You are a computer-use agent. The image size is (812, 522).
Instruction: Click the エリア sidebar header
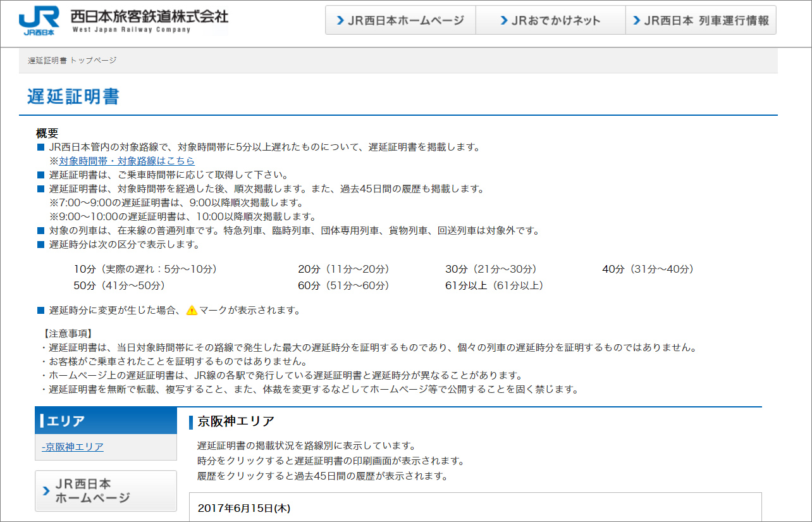106,421
